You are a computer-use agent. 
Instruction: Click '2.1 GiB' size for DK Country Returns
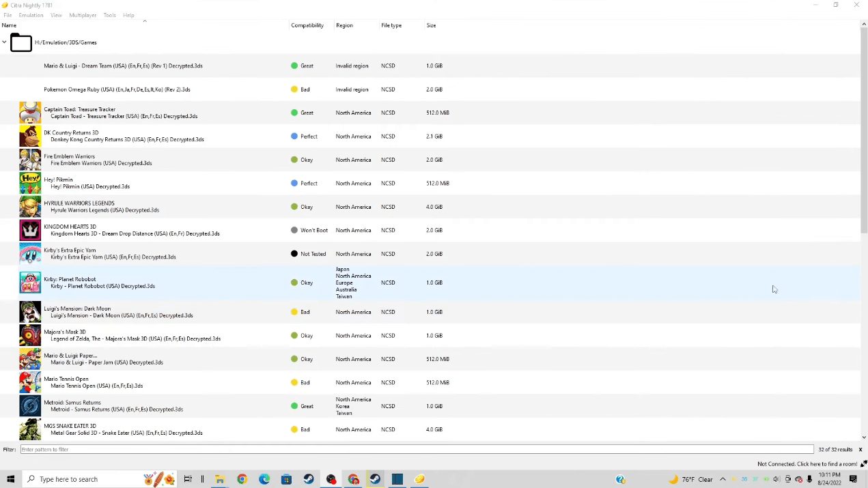pos(434,136)
